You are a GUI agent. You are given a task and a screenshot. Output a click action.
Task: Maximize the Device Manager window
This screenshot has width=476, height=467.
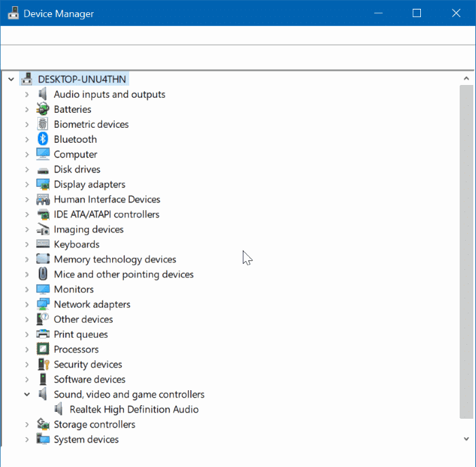417,13
